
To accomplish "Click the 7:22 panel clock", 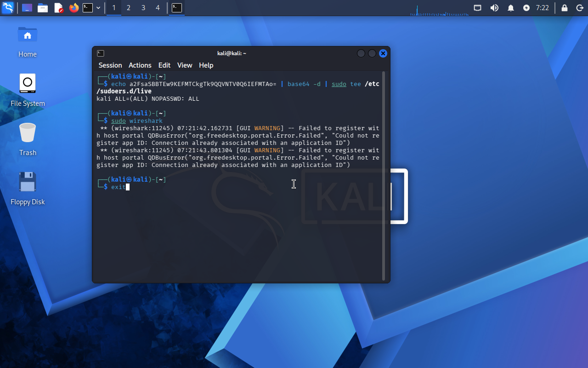I will pos(543,8).
